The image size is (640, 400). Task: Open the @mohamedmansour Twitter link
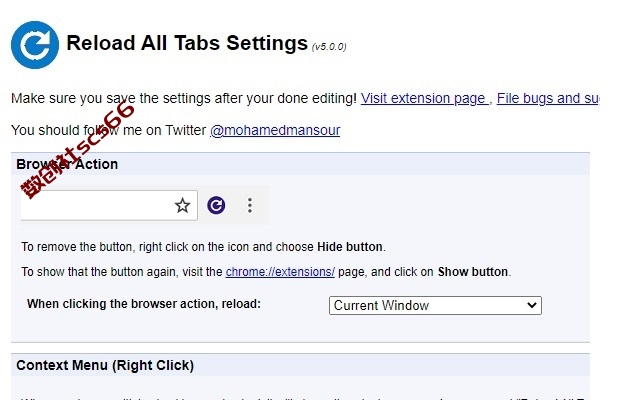pyautogui.click(x=275, y=130)
